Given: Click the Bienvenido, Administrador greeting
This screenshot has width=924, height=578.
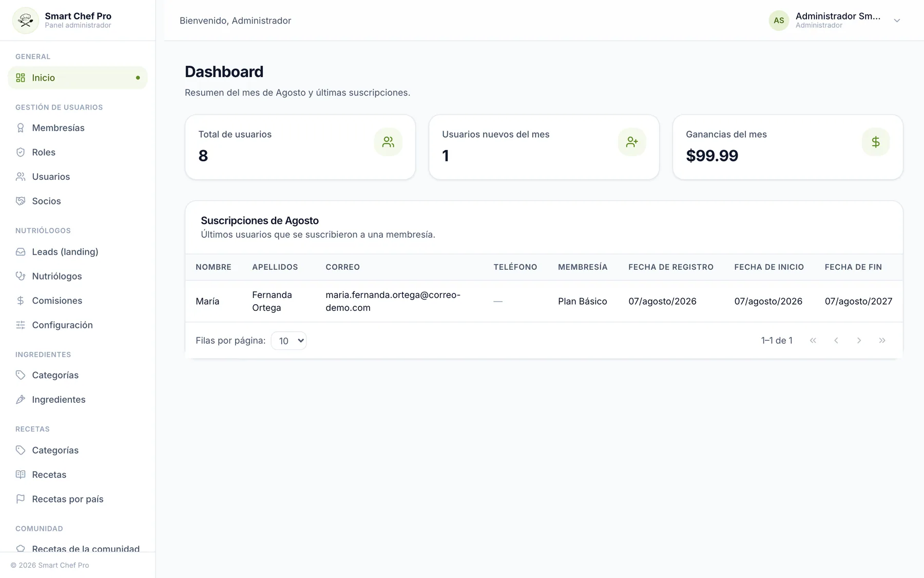Looking at the screenshot, I should pyautogui.click(x=235, y=21).
